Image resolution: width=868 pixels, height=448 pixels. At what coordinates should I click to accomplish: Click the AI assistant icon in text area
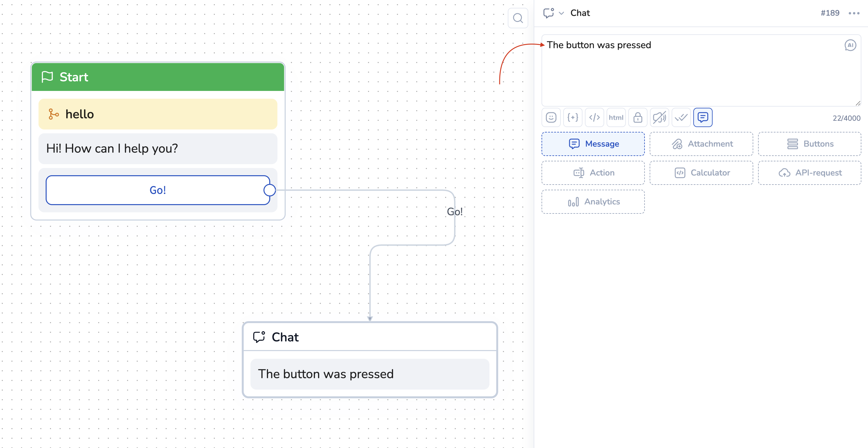850,45
